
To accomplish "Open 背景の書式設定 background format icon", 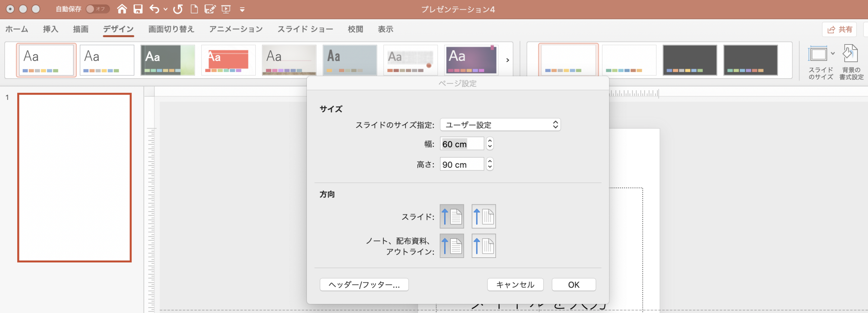I will (851, 54).
